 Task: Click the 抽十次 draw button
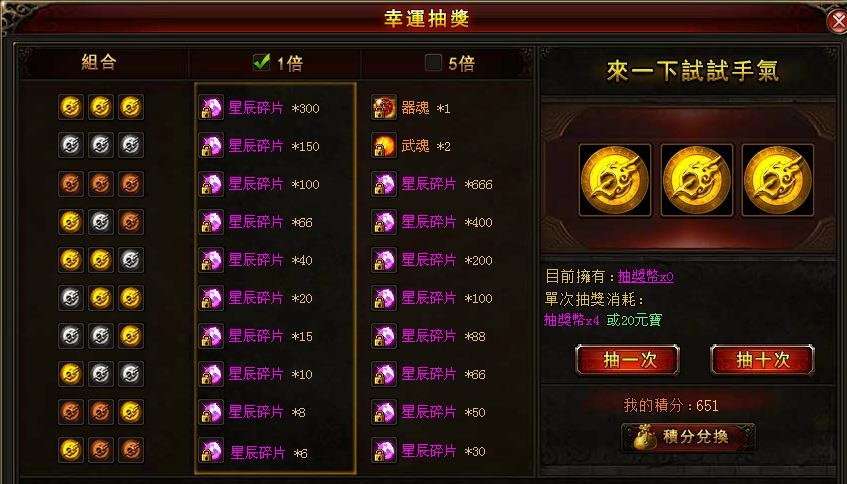(762, 360)
